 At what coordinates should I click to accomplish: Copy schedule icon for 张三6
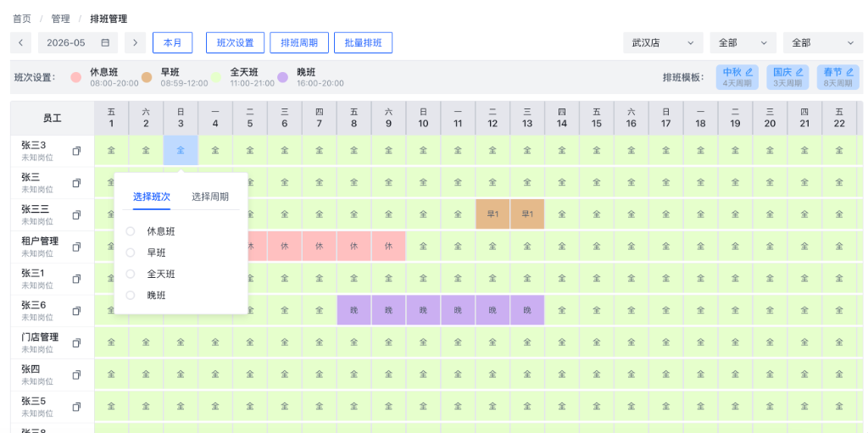point(76,311)
